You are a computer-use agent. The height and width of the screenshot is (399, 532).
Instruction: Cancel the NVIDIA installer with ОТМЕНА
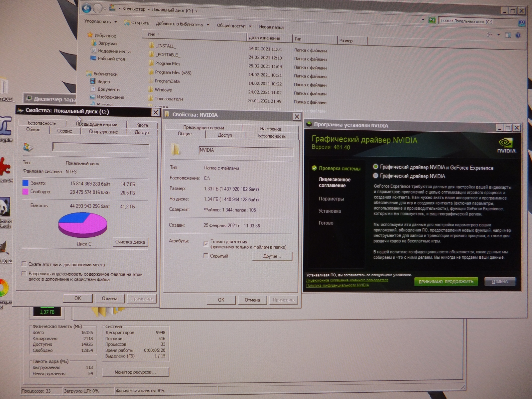click(x=500, y=281)
